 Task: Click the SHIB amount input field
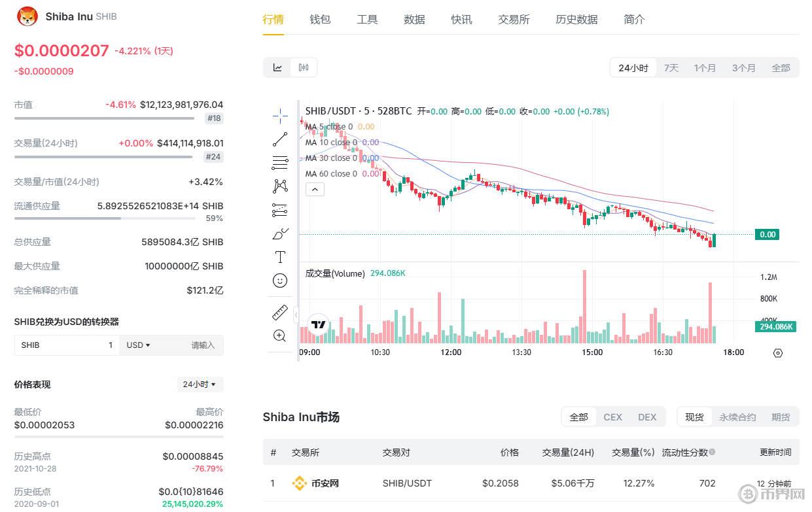pyautogui.click(x=65, y=345)
